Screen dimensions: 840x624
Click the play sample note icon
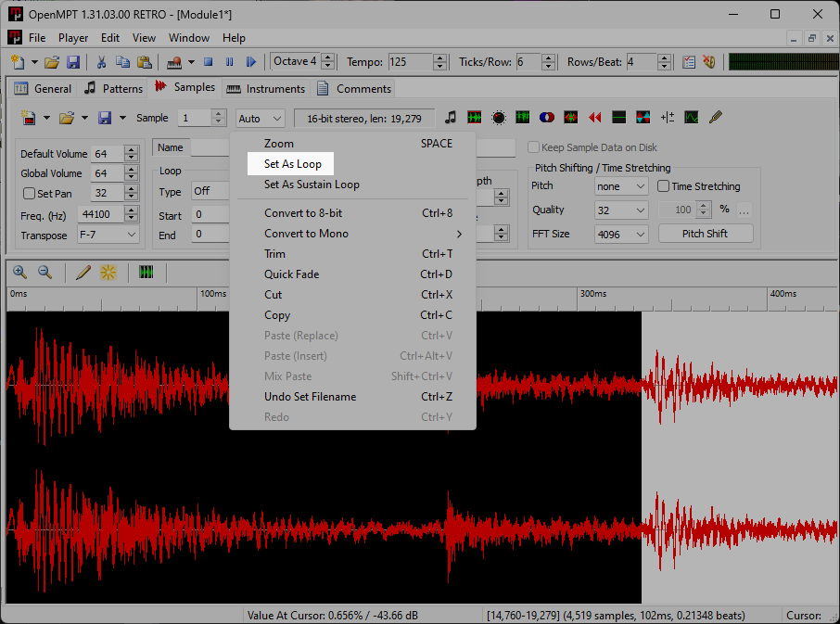[x=451, y=118]
